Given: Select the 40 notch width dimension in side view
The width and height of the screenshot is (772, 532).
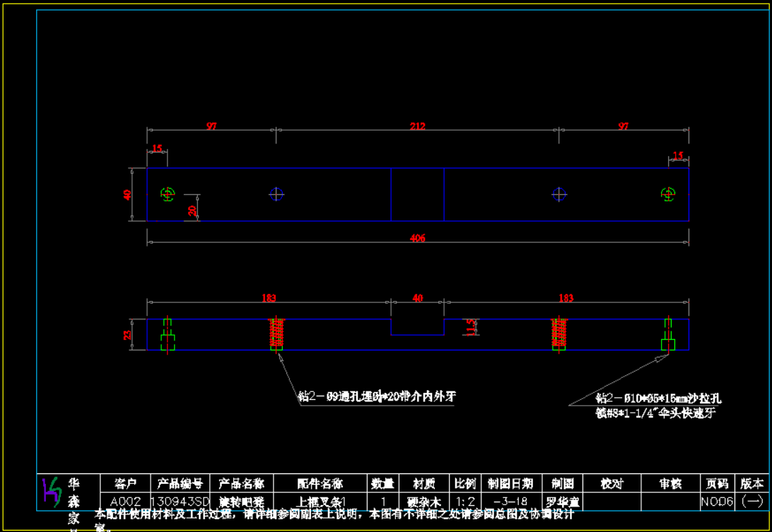Looking at the screenshot, I should click(418, 298).
